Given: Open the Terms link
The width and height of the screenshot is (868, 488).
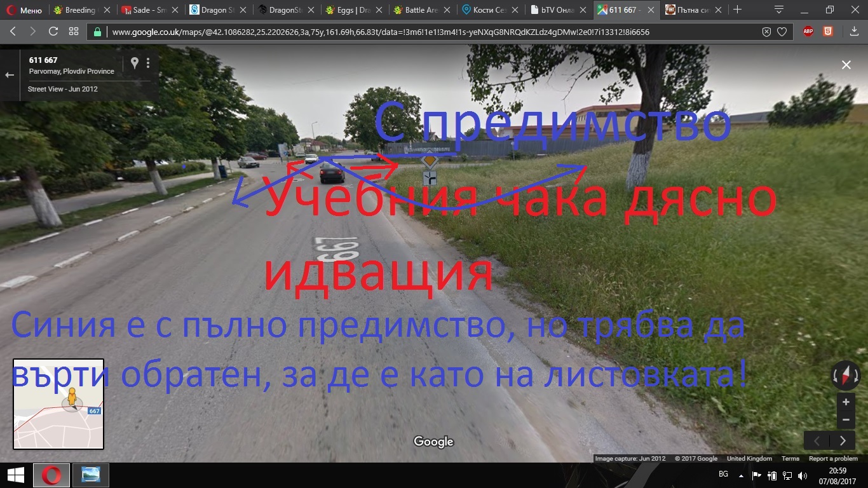Looking at the screenshot, I should pyautogui.click(x=790, y=459).
